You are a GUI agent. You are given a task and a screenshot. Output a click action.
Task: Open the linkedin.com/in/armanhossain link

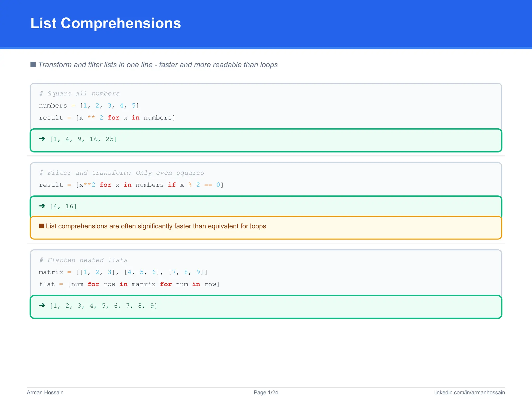(x=469, y=392)
